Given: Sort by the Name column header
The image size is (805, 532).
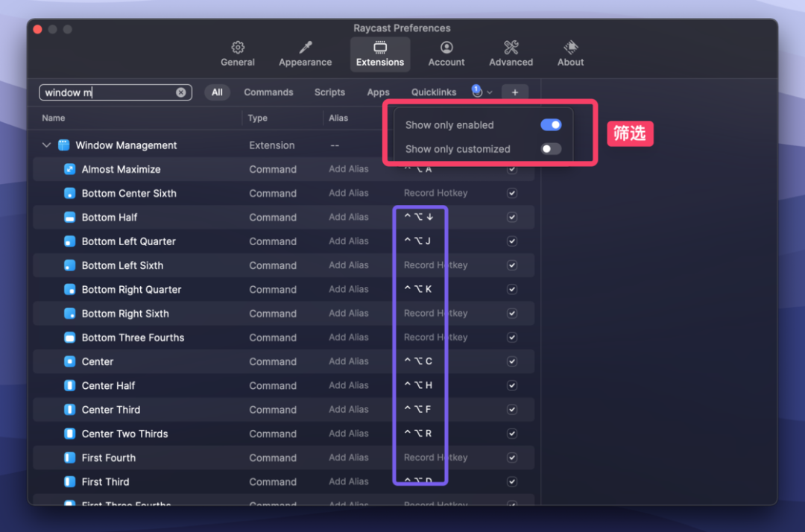Looking at the screenshot, I should [54, 118].
